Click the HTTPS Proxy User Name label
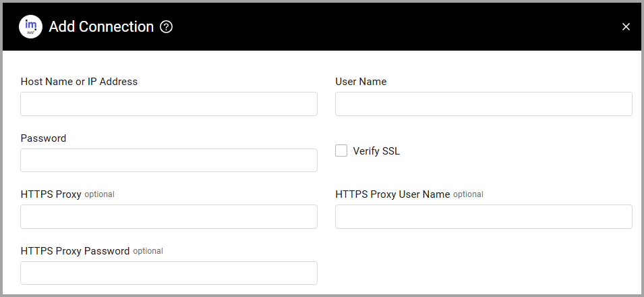 pos(392,194)
